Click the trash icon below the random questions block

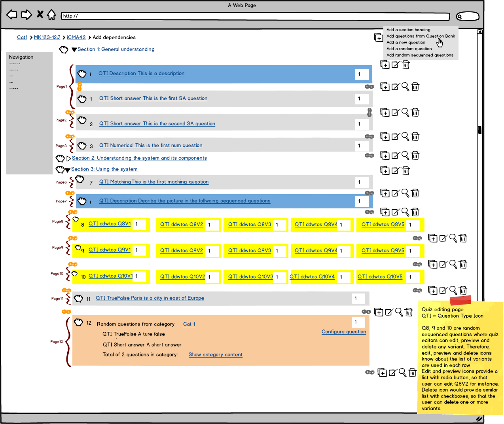(413, 373)
